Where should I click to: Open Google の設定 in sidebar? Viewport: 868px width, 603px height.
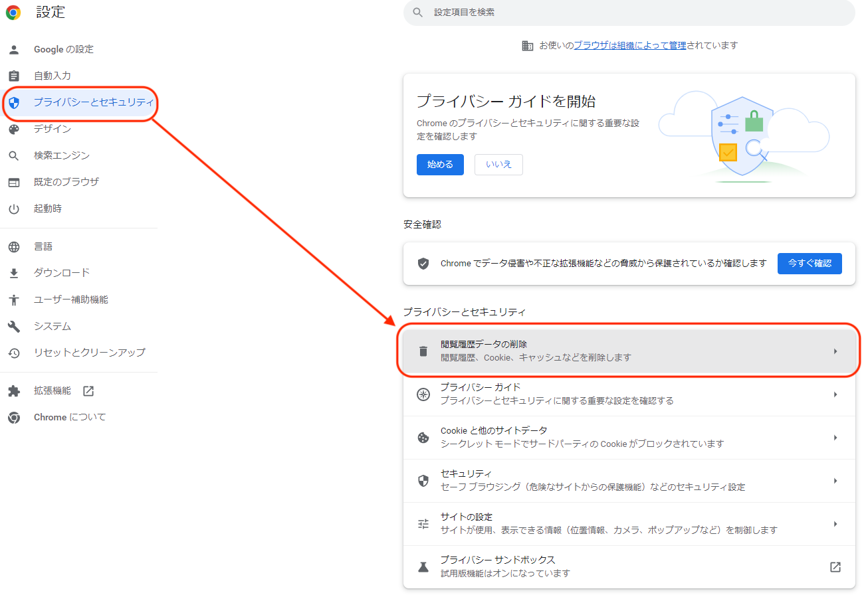[x=64, y=49]
